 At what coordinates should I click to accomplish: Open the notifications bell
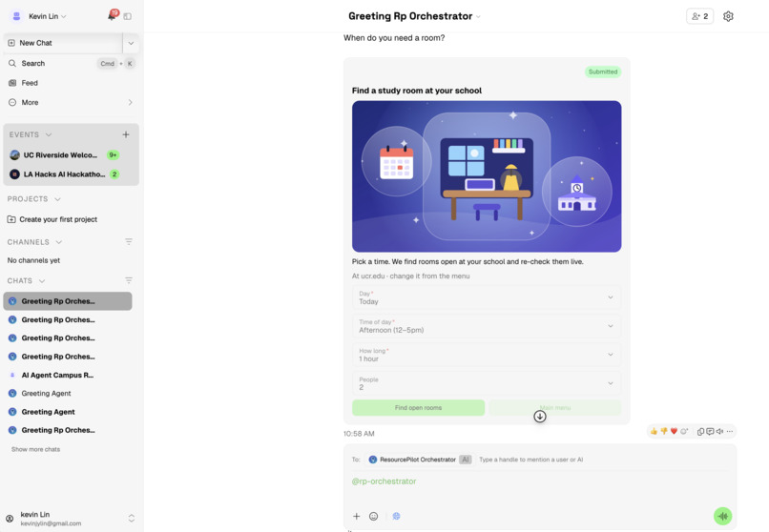[112, 16]
